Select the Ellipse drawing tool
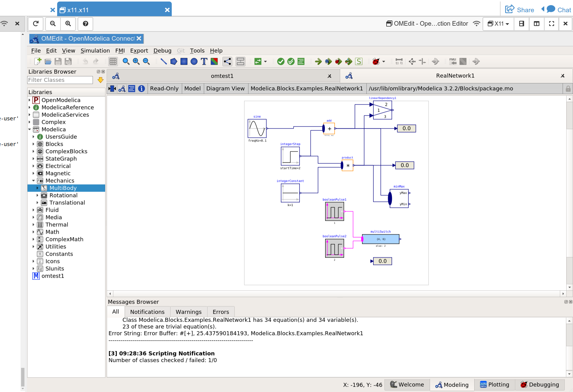 [194, 61]
